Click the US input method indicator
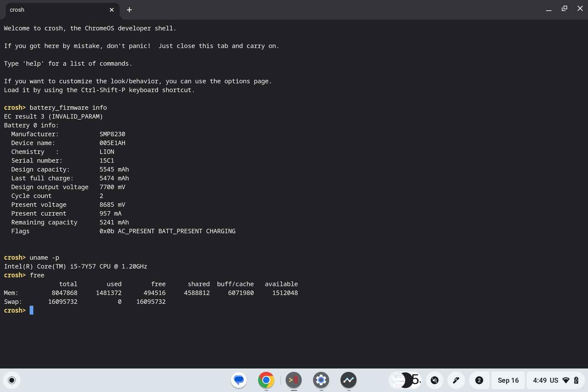The height and width of the screenshot is (392, 588). point(554,380)
